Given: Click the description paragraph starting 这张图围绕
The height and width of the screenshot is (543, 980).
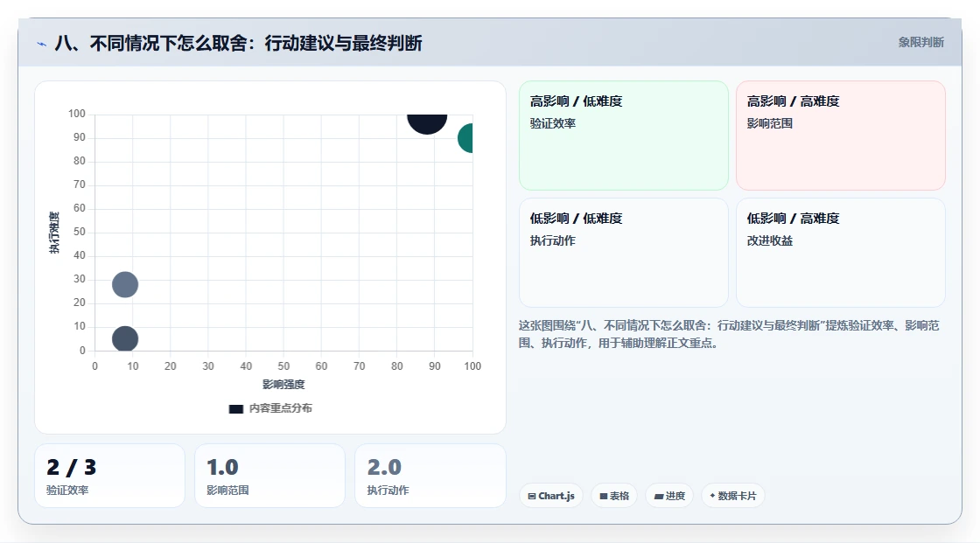Looking at the screenshot, I should point(729,334).
